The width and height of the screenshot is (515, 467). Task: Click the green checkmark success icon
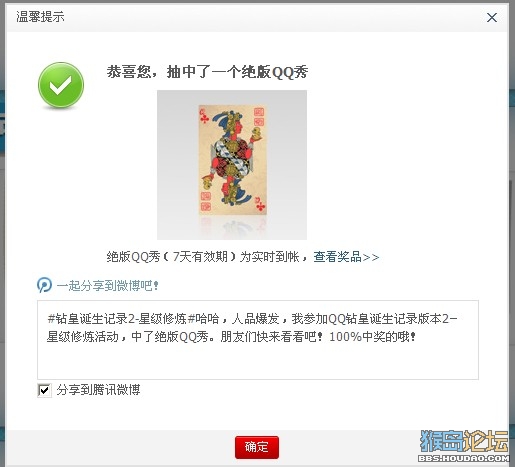click(61, 85)
